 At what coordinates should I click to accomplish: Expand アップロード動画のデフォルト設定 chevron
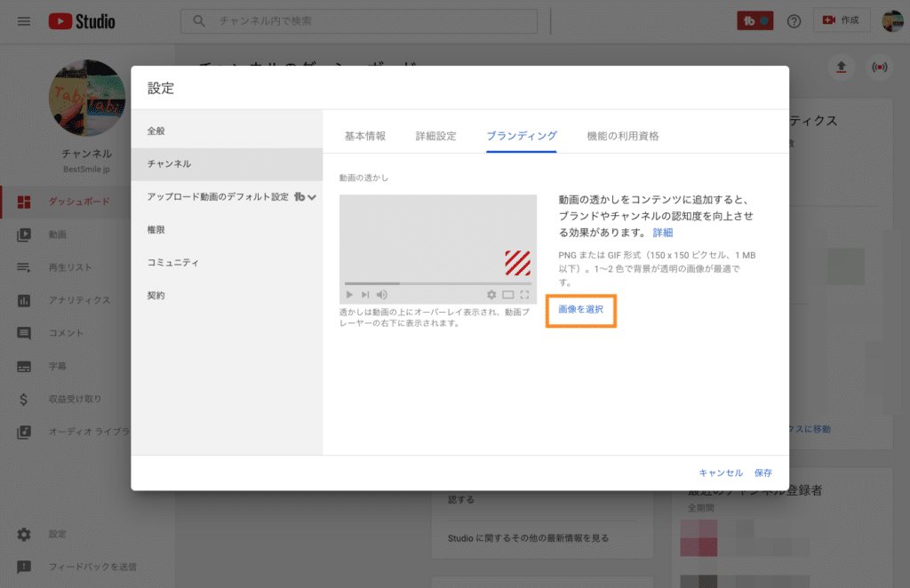tap(312, 197)
